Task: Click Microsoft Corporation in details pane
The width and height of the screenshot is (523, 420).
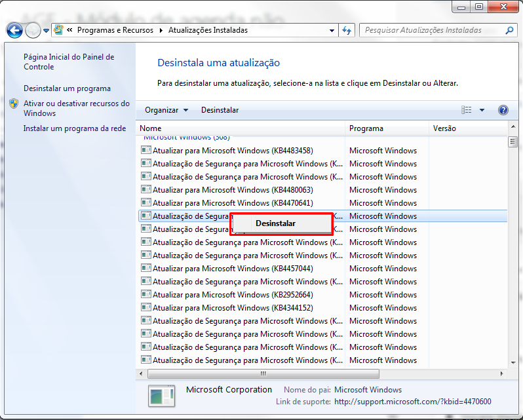Action: pos(229,390)
